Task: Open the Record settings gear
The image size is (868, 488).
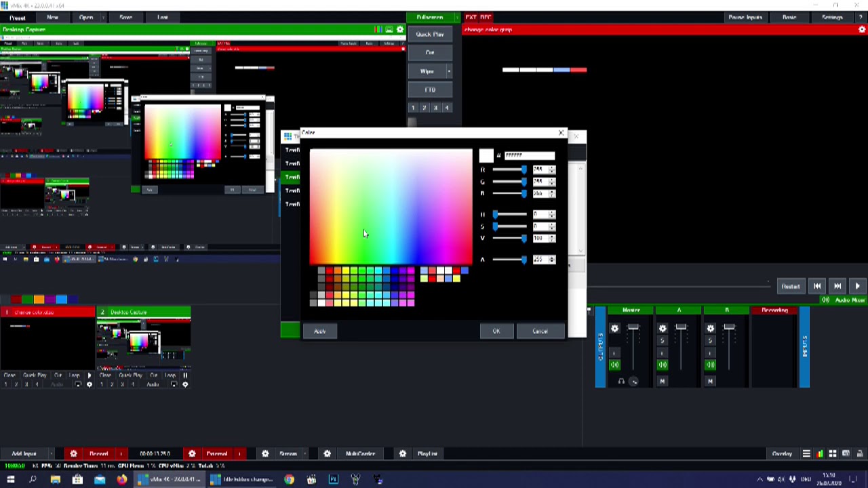Action: point(73,453)
